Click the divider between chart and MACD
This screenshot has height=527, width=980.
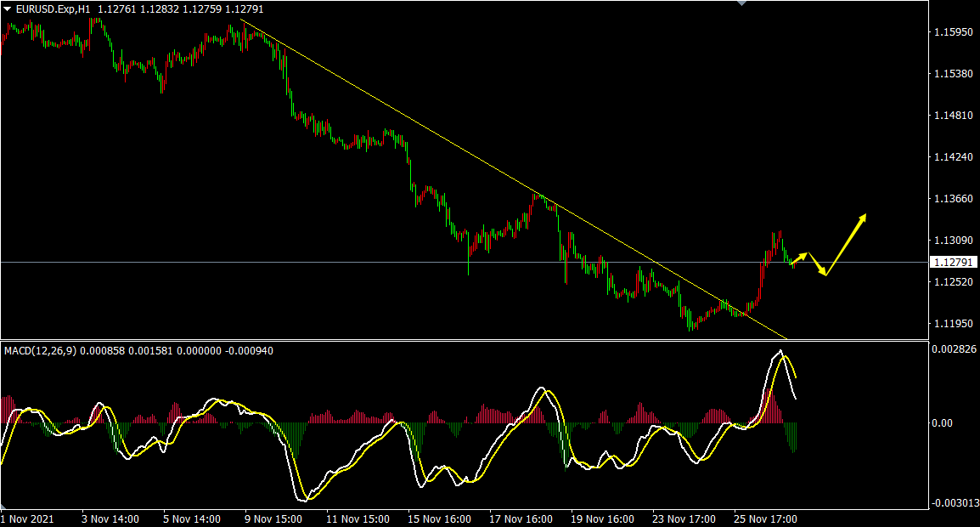pyautogui.click(x=459, y=340)
